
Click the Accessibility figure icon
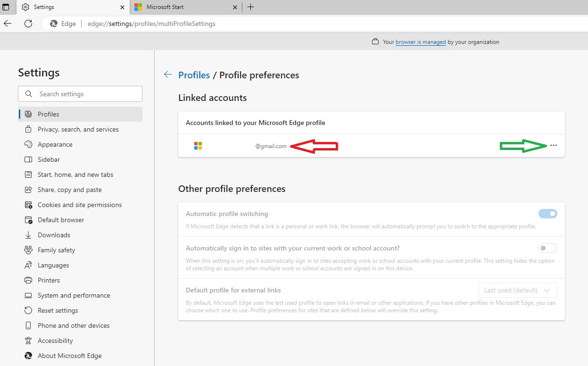(x=28, y=341)
